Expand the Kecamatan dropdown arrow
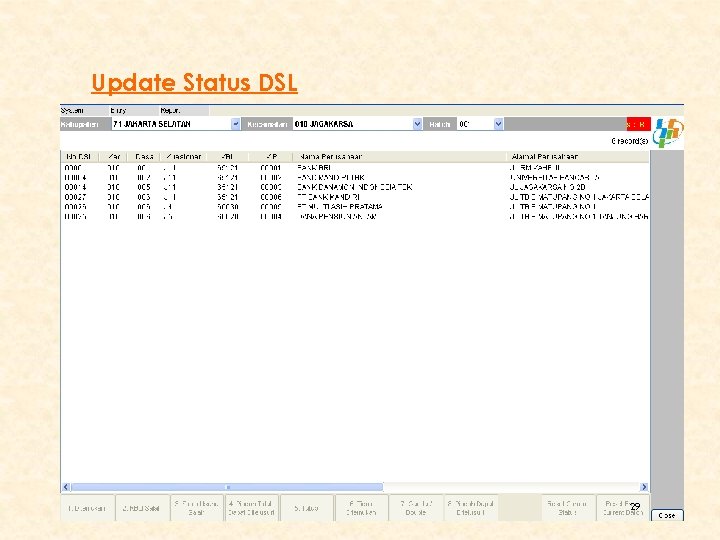Image resolution: width=720 pixels, height=540 pixels. tap(417, 124)
